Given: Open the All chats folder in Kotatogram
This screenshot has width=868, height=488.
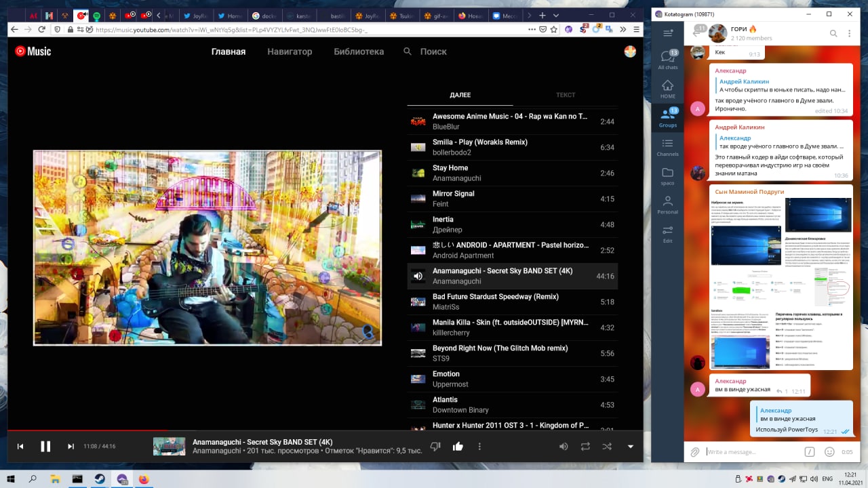Looking at the screenshot, I should (668, 60).
